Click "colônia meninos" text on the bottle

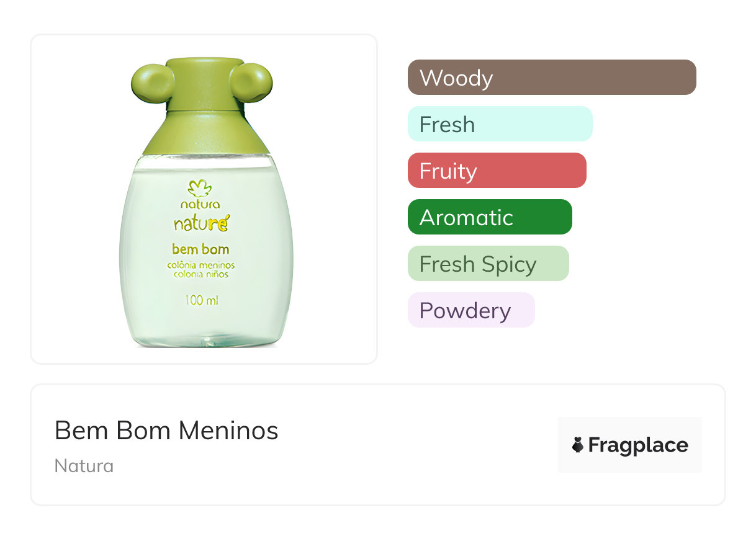click(x=200, y=265)
